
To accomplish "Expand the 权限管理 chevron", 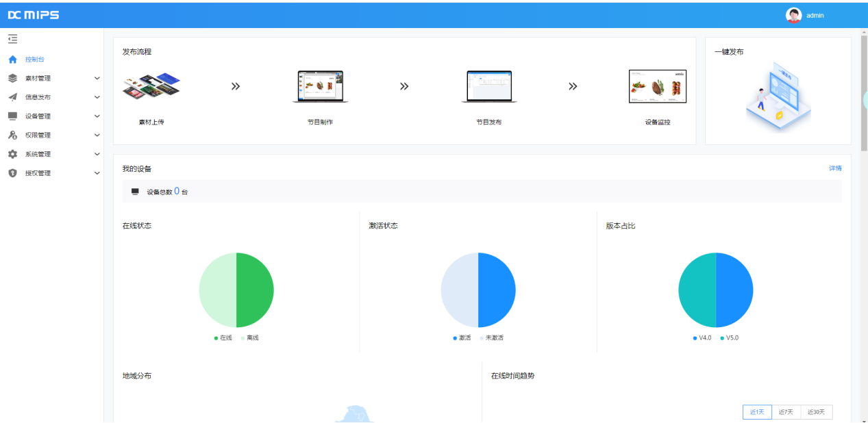I will tap(97, 136).
